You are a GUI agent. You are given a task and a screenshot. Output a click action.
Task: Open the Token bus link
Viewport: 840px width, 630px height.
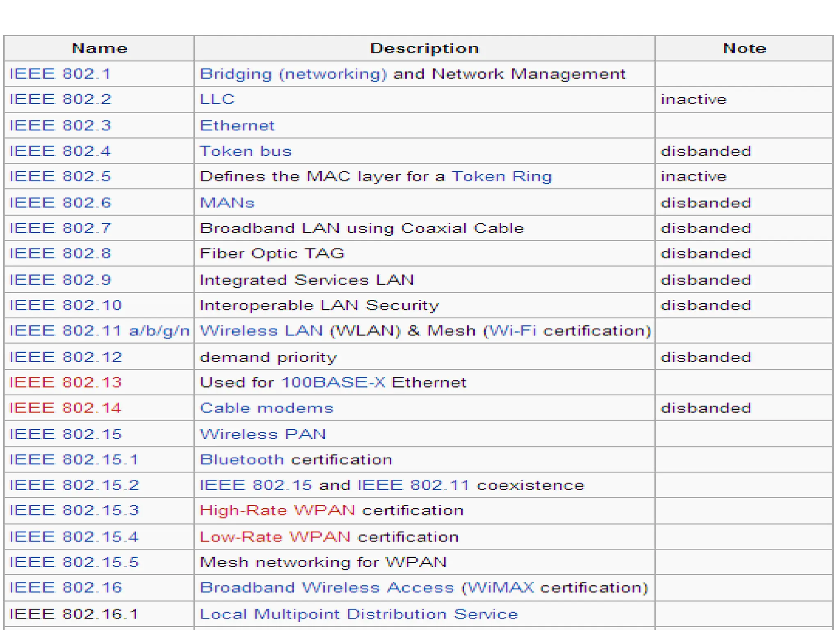click(245, 151)
